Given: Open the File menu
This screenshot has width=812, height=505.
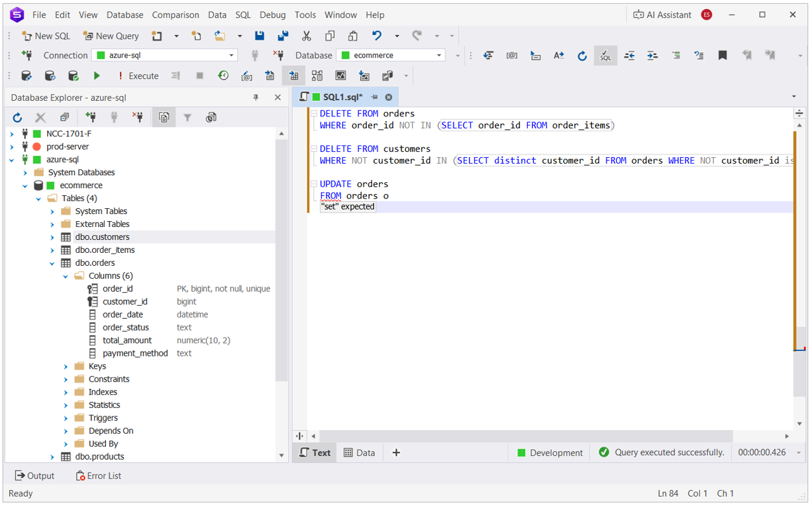Looking at the screenshot, I should pyautogui.click(x=39, y=15).
